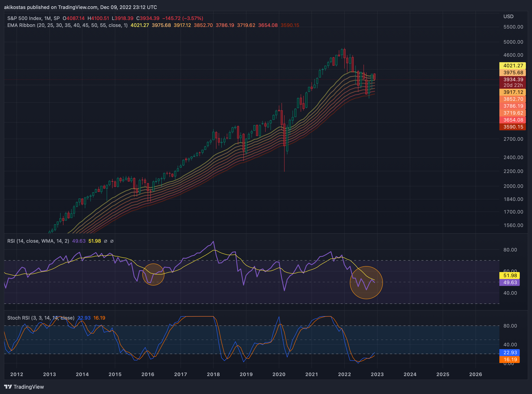The image size is (532, 394).
Task: Select the RSI (14, close, WMA, 14, 2) legend
Action: point(38,241)
